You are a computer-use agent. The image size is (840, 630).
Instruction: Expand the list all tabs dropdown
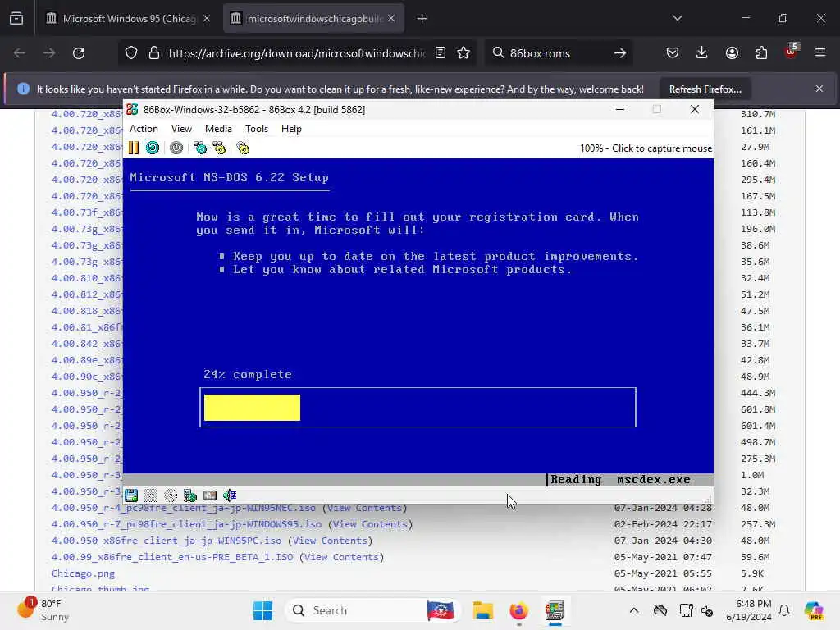point(678,18)
